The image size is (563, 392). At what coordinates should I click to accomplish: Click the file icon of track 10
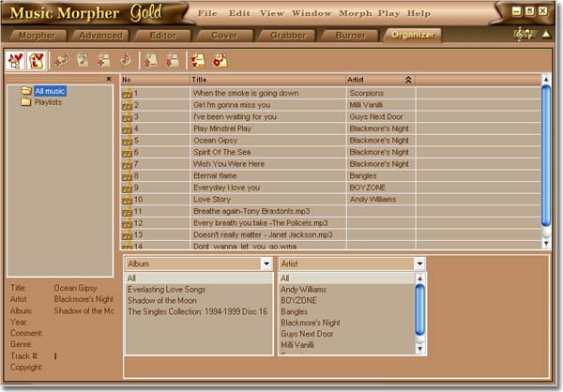tap(127, 201)
